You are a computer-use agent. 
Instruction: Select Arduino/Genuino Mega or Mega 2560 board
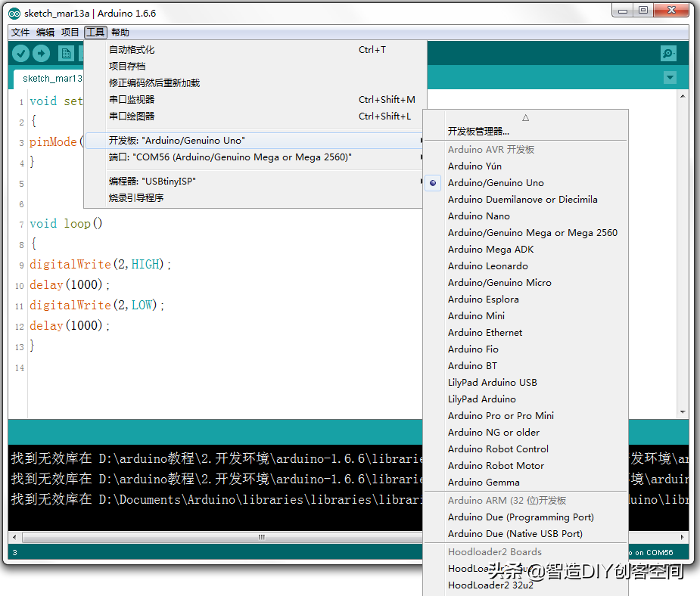(x=532, y=233)
